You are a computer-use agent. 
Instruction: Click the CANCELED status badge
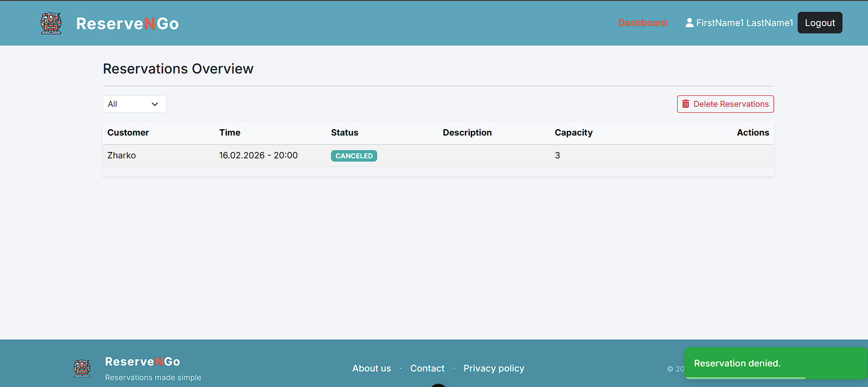click(354, 156)
